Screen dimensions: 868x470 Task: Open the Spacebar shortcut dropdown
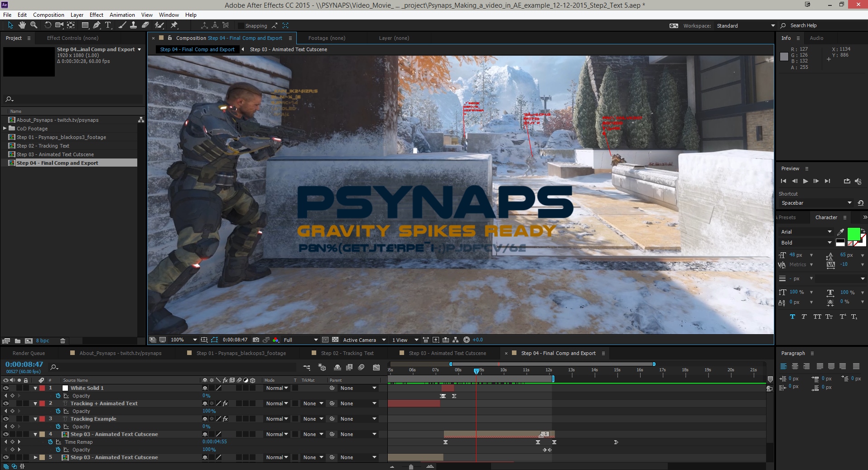pos(816,203)
